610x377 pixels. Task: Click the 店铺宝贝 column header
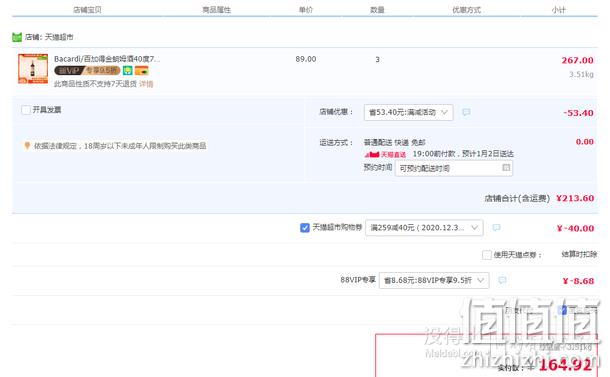coord(87,10)
